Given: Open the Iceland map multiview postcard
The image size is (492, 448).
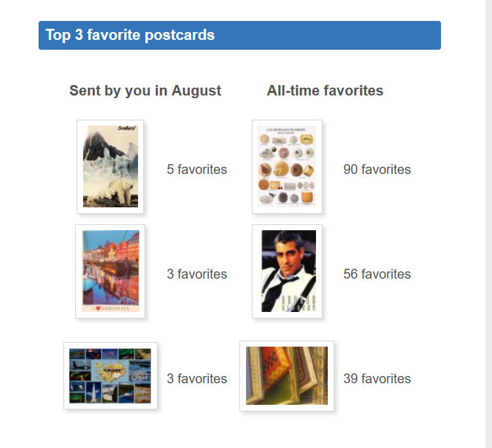Looking at the screenshot, I should (x=111, y=375).
